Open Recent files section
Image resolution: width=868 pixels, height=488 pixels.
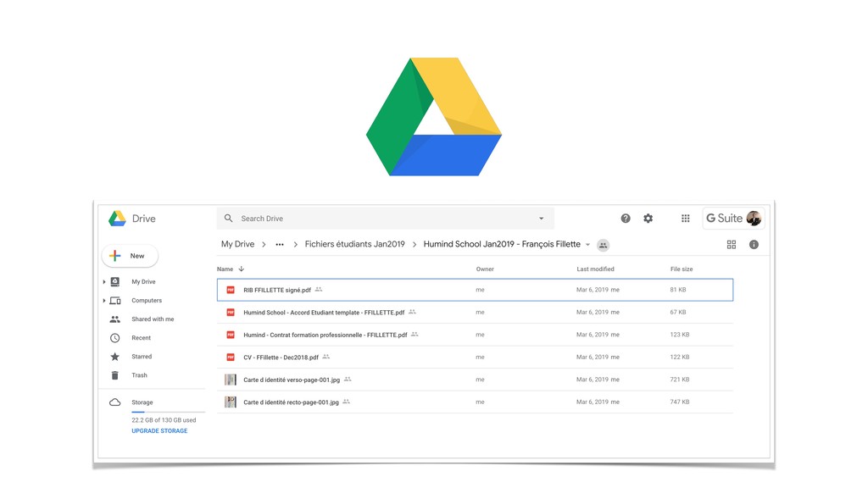(x=142, y=338)
